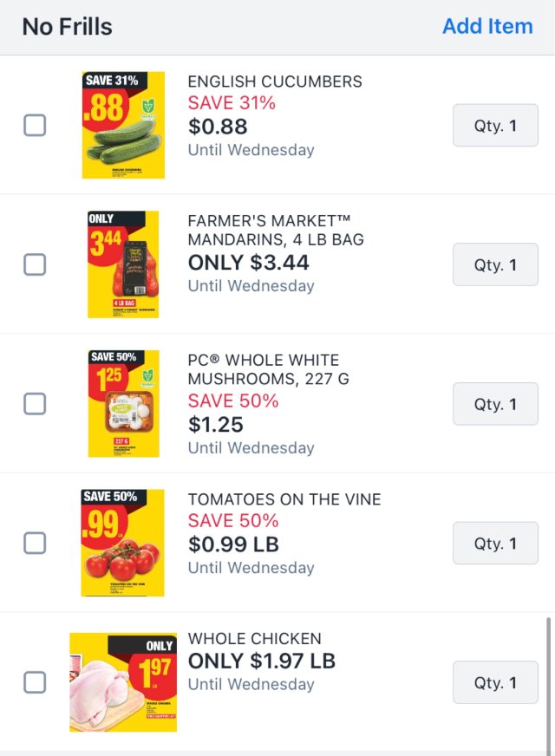This screenshot has height=756, width=555.
Task: Open the Whole Chicken item title
Action: pyautogui.click(x=254, y=639)
